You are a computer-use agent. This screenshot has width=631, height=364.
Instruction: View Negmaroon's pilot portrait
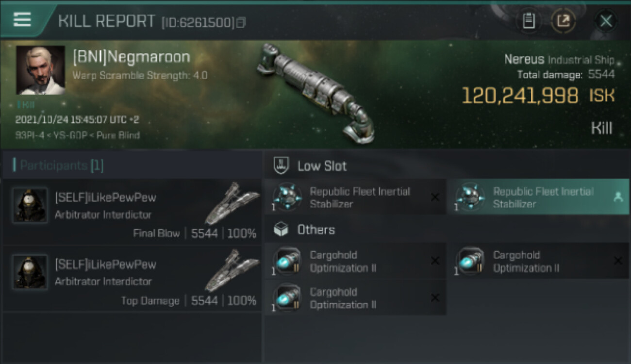click(40, 70)
